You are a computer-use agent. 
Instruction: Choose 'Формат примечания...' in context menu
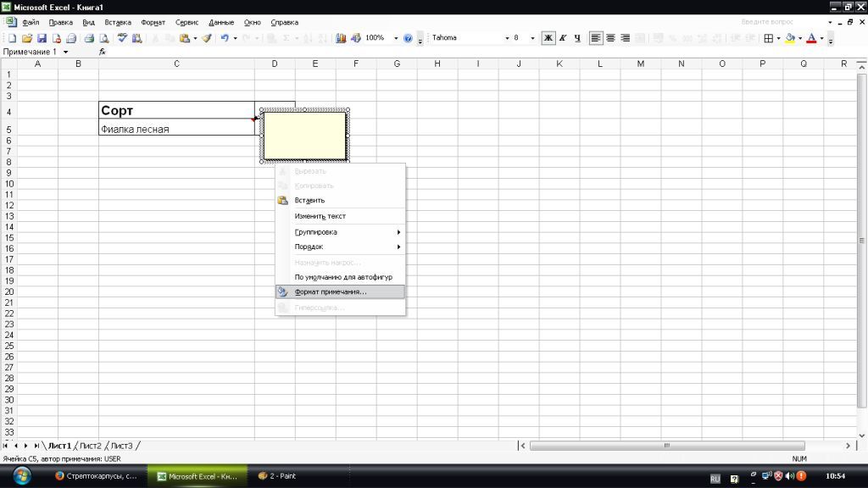click(331, 291)
